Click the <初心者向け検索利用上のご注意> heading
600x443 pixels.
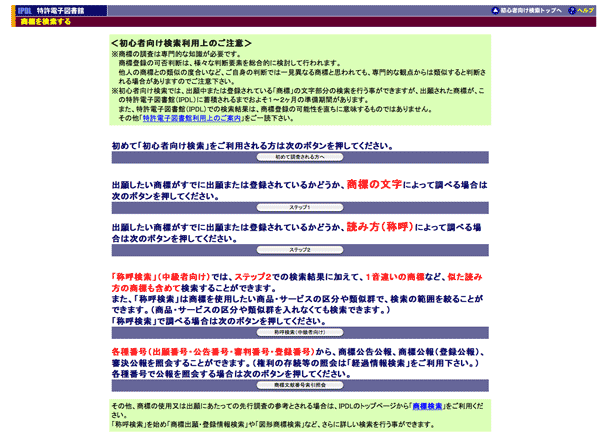pyautogui.click(x=181, y=43)
